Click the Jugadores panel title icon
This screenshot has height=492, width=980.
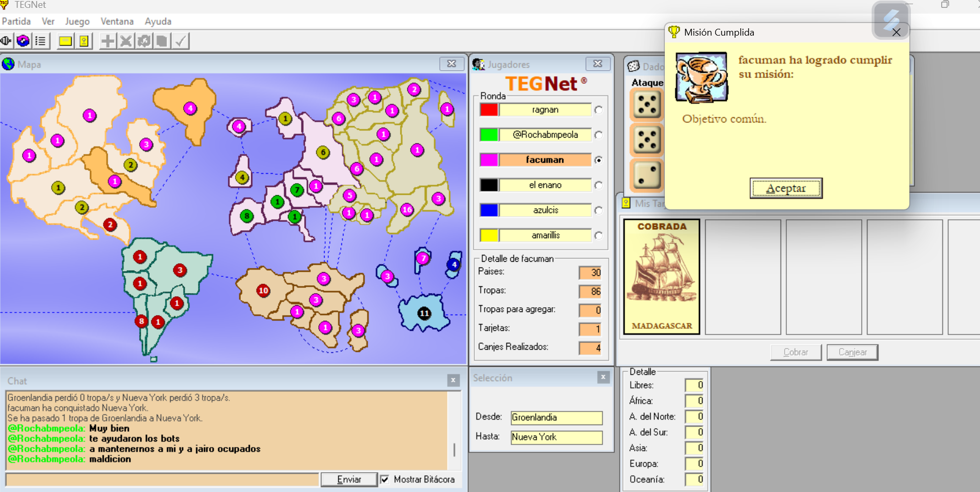tap(478, 64)
